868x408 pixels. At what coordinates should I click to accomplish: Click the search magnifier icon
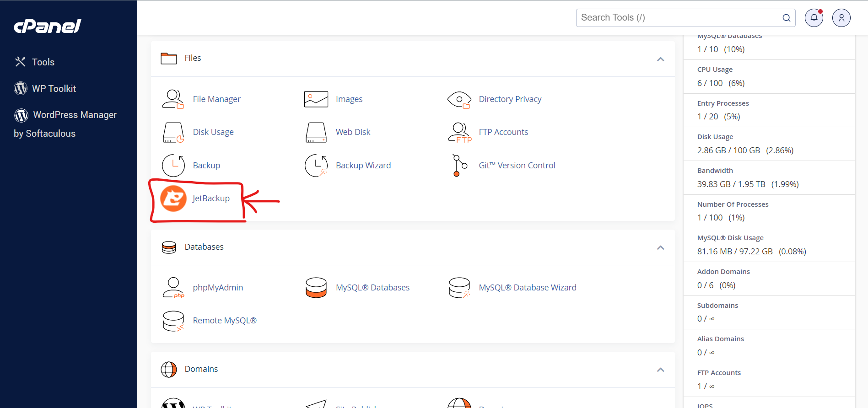point(787,18)
